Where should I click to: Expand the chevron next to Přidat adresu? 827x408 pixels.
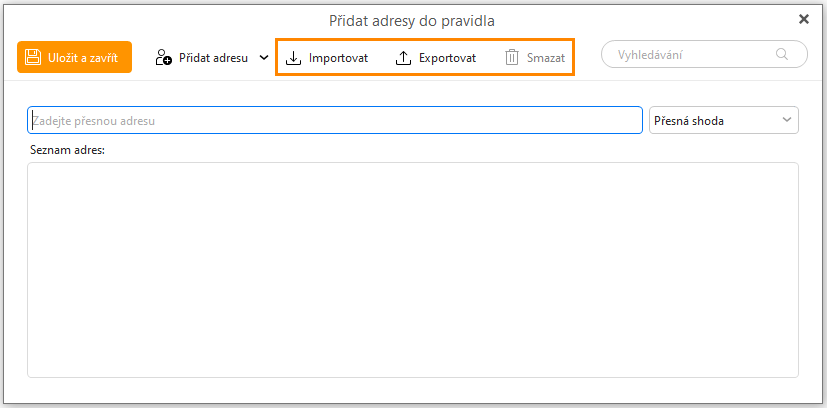[264, 58]
